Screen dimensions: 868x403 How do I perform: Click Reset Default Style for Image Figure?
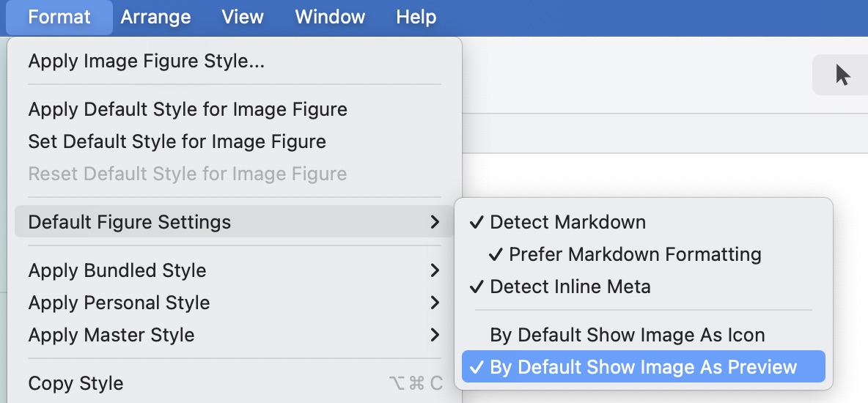click(x=187, y=174)
